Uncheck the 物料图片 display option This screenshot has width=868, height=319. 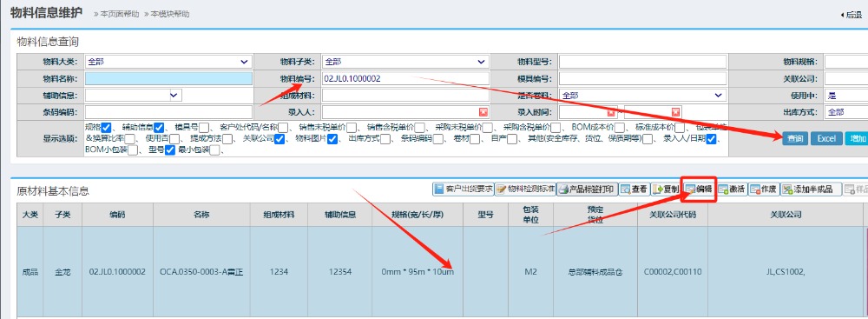[x=332, y=139]
